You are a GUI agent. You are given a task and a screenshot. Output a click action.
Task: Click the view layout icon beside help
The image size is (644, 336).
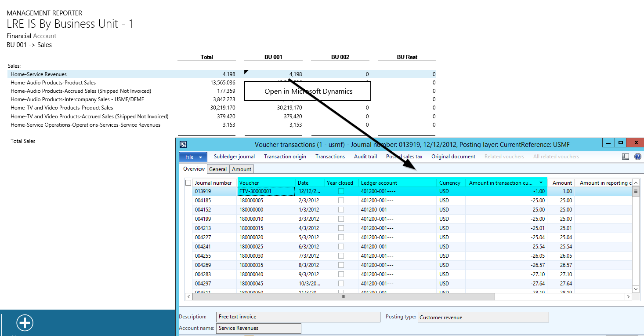(626, 157)
